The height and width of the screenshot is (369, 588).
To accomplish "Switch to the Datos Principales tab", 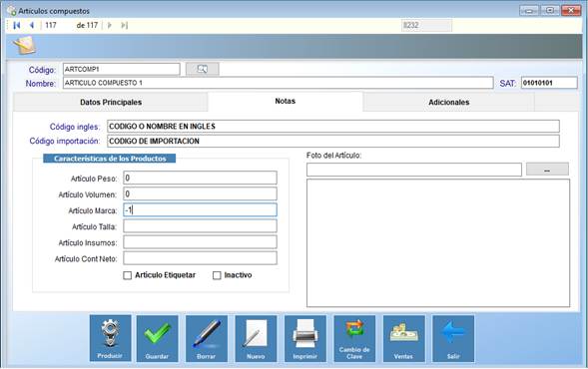I will click(x=111, y=102).
